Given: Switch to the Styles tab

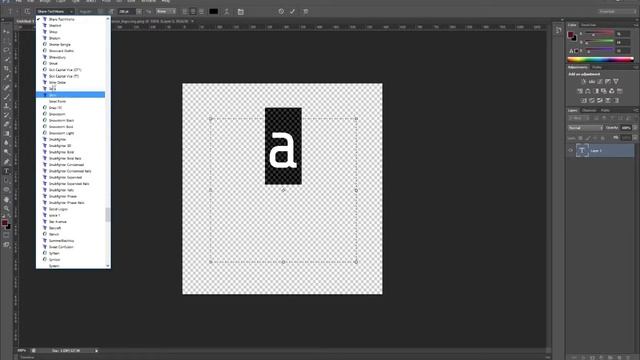Looking at the screenshot, I should (x=597, y=67).
